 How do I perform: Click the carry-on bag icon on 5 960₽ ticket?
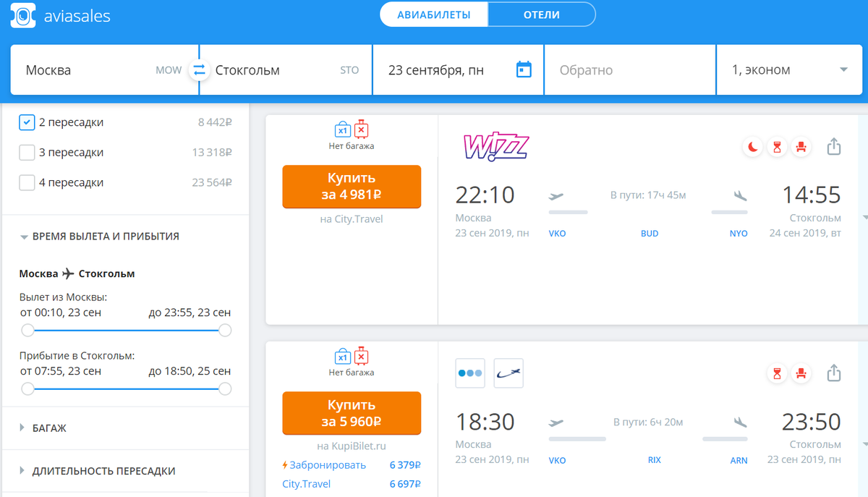click(x=342, y=357)
